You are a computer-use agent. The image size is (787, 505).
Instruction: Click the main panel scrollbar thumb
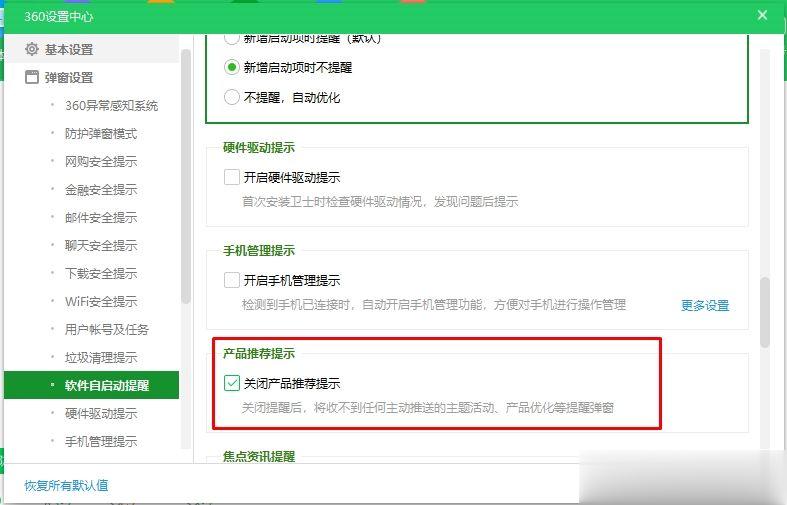[764, 311]
